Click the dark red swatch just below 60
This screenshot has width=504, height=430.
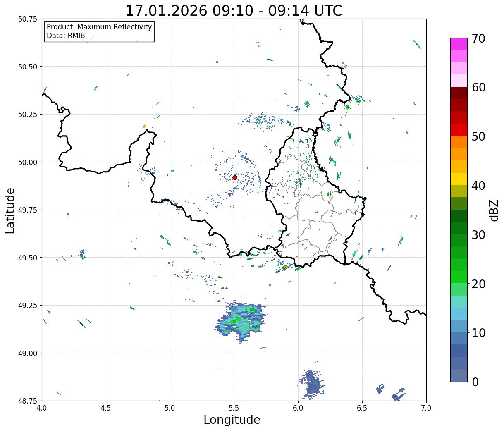point(459,93)
